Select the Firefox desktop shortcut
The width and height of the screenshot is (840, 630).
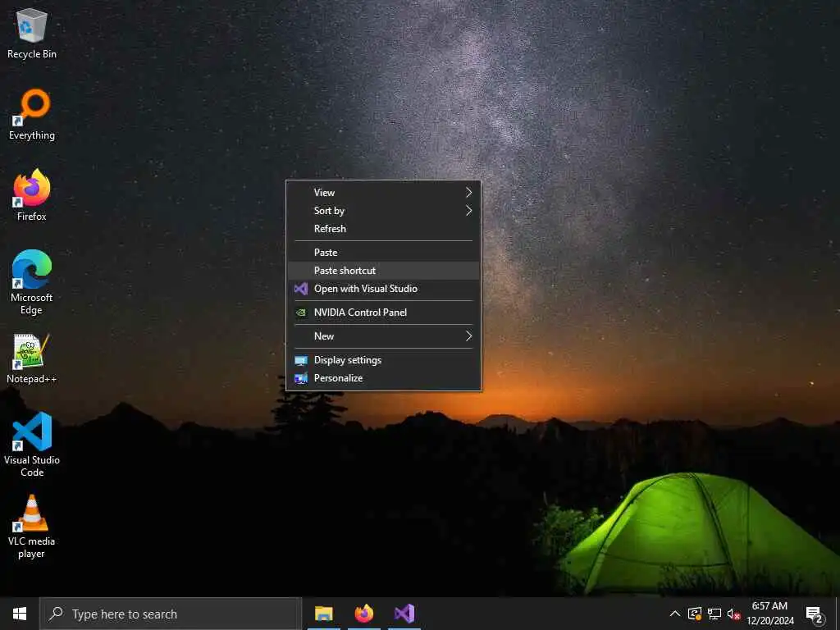(32, 188)
